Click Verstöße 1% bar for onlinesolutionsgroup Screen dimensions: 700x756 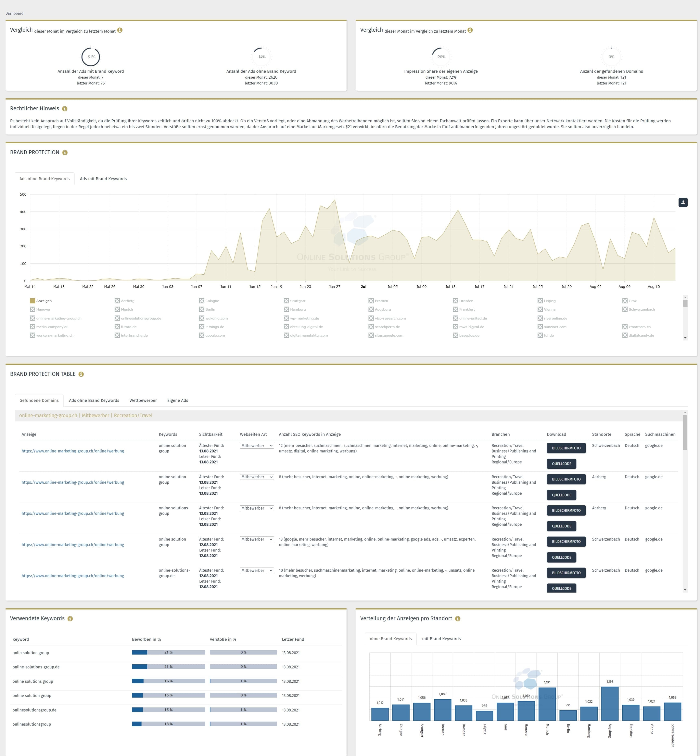243,724
